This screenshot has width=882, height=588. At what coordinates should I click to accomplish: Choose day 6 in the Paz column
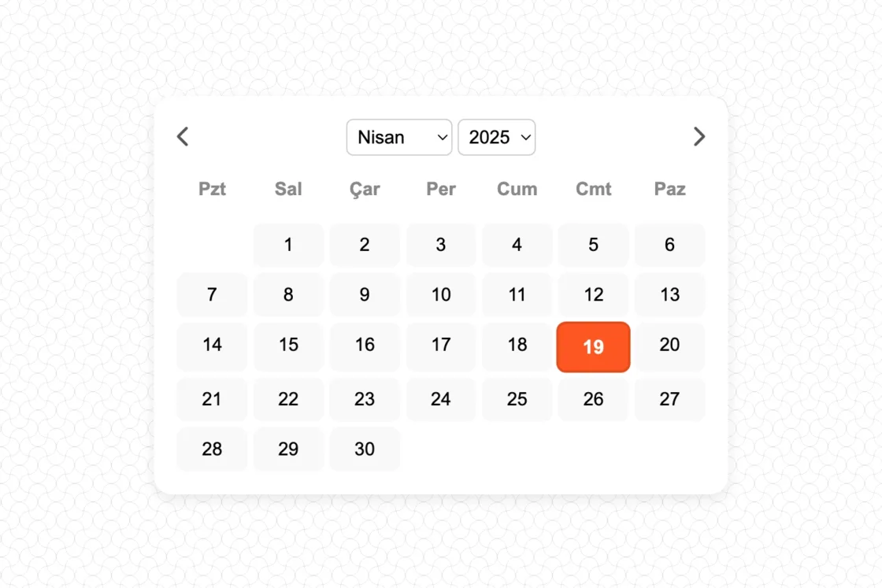(x=669, y=245)
